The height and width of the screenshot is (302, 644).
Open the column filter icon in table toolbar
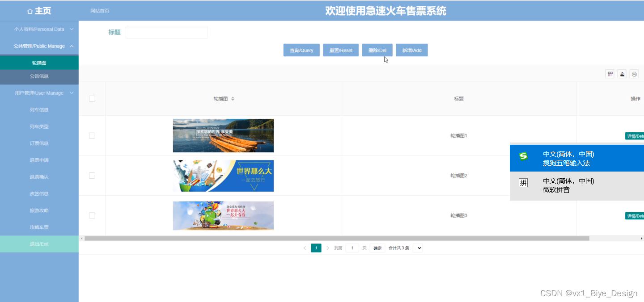click(x=610, y=74)
